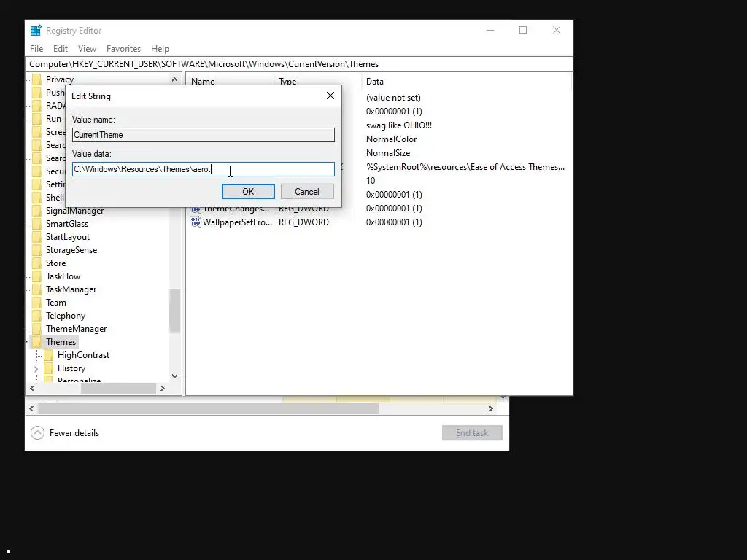Screen dimensions: 747x560
Task: Click OK in the Edit String dialog
Action: click(x=248, y=192)
